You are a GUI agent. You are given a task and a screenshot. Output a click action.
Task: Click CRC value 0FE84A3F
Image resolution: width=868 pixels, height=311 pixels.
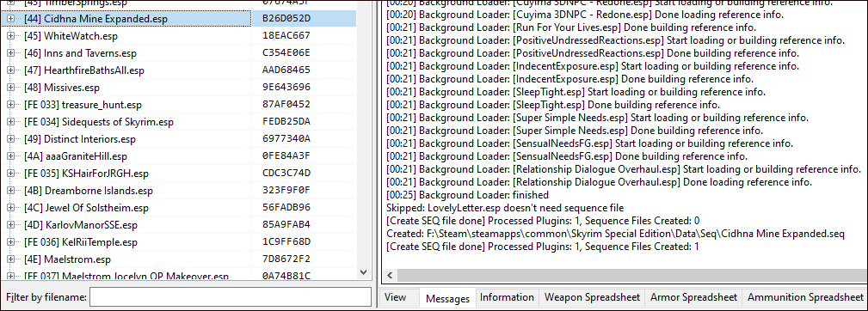(x=286, y=155)
